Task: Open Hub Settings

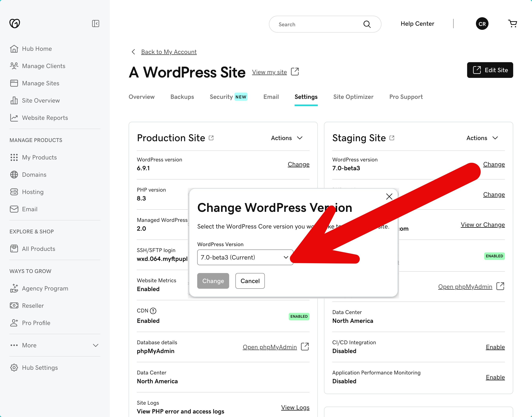Action: [40, 367]
